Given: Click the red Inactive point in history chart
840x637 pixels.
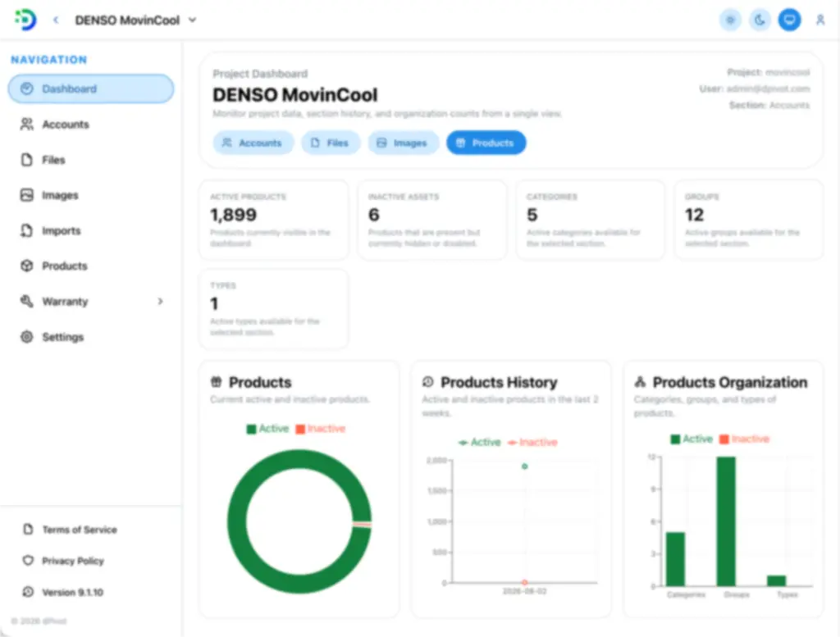Looking at the screenshot, I should pos(525,582).
